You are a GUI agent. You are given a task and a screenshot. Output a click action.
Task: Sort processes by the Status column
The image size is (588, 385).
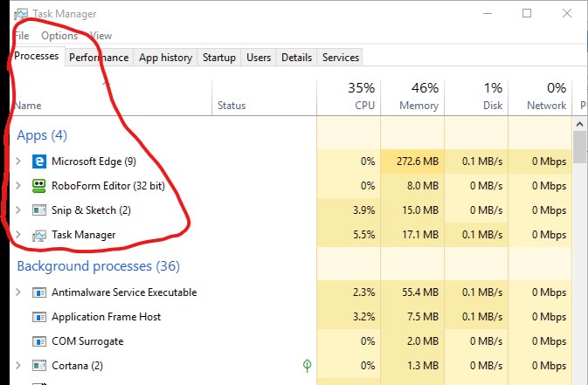265,98
